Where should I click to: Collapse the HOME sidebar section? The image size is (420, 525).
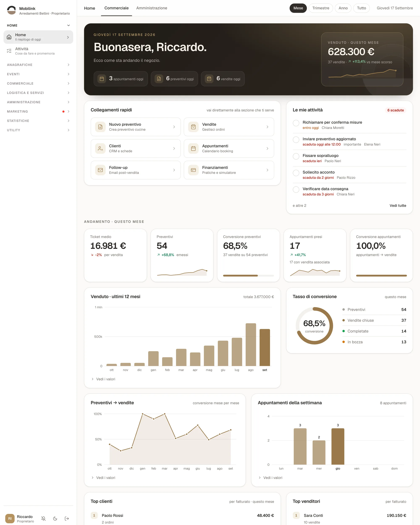click(x=38, y=25)
